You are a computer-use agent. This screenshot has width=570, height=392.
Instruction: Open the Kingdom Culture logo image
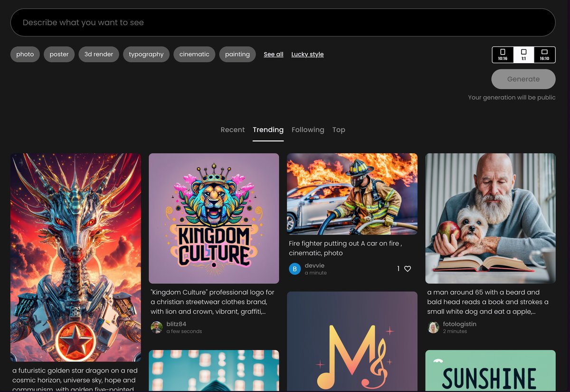tap(214, 218)
